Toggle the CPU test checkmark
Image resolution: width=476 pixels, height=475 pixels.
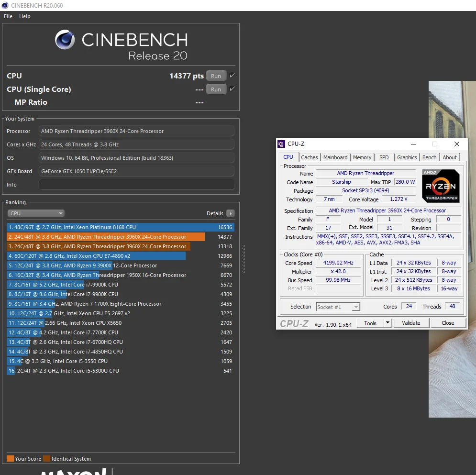pyautogui.click(x=232, y=76)
